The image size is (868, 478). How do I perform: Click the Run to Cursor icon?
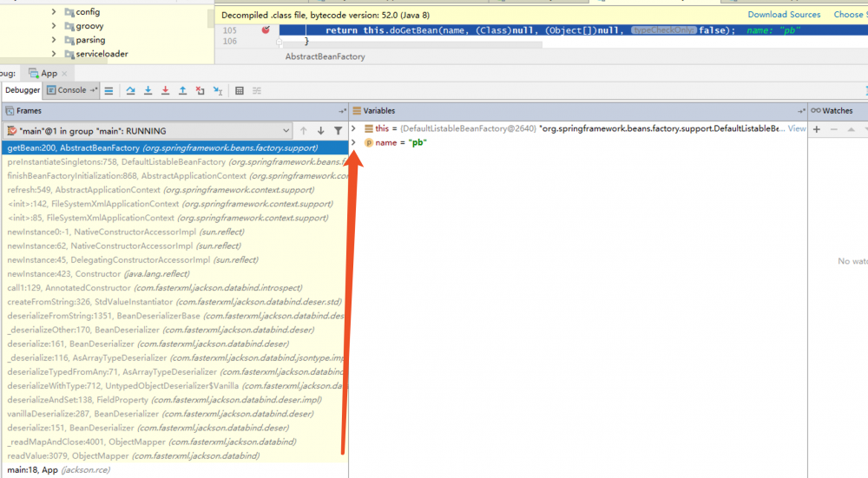218,91
